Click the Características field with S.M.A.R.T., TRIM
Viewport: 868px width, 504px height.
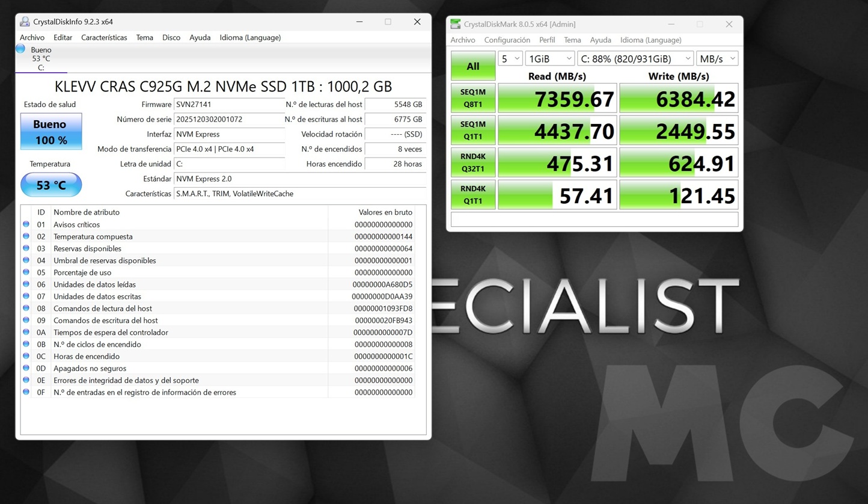click(x=300, y=194)
